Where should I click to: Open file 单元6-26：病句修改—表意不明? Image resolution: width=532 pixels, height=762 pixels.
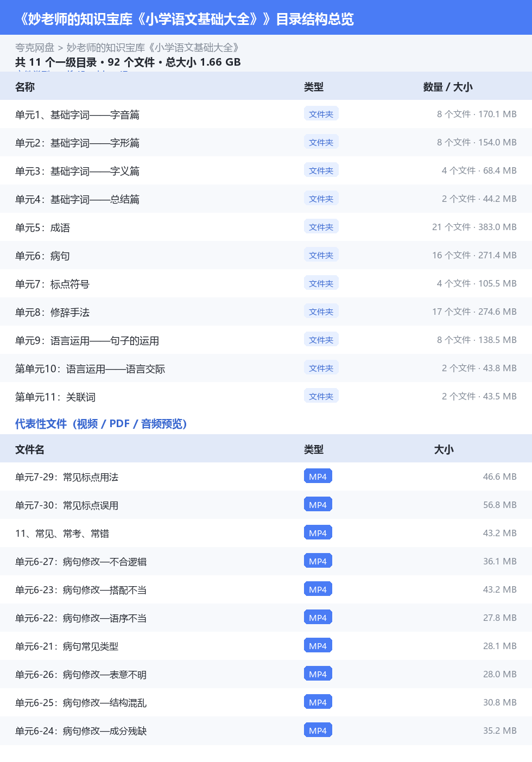coord(81,675)
